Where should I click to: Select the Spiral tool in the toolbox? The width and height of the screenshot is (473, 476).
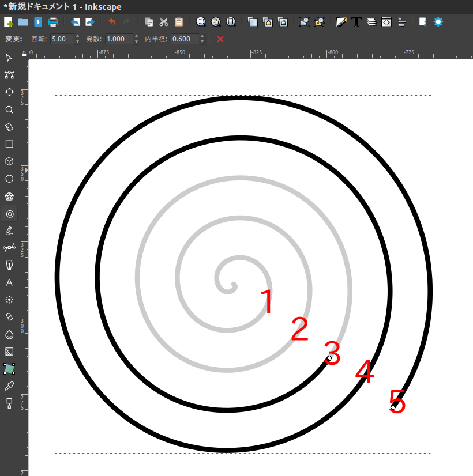pyautogui.click(x=9, y=214)
